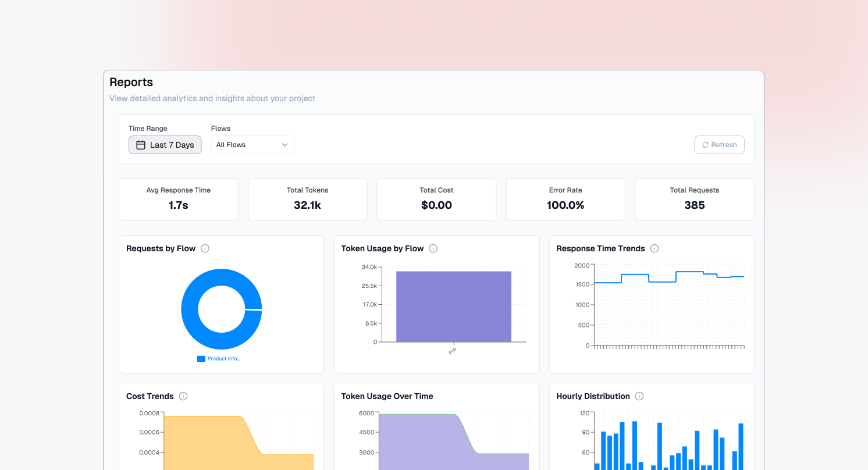This screenshot has width=868, height=470.
Task: Click the Error Rate card
Action: pos(565,200)
